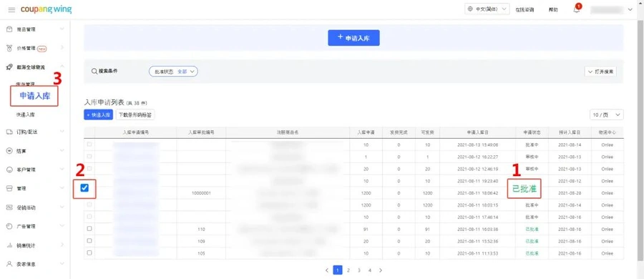This screenshot has width=644, height=279.
Task: Select checkbox for row dated 2021-08-11 17:46:14
Action: 89,217
